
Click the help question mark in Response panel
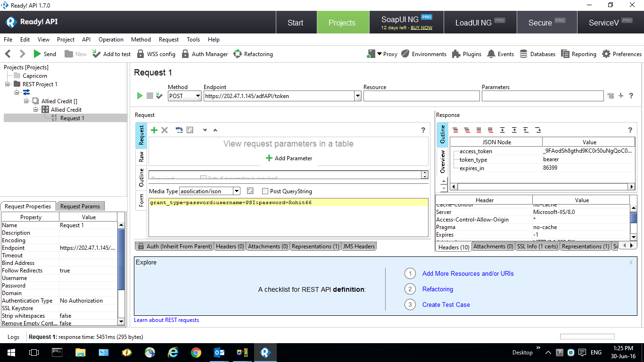pos(630,130)
